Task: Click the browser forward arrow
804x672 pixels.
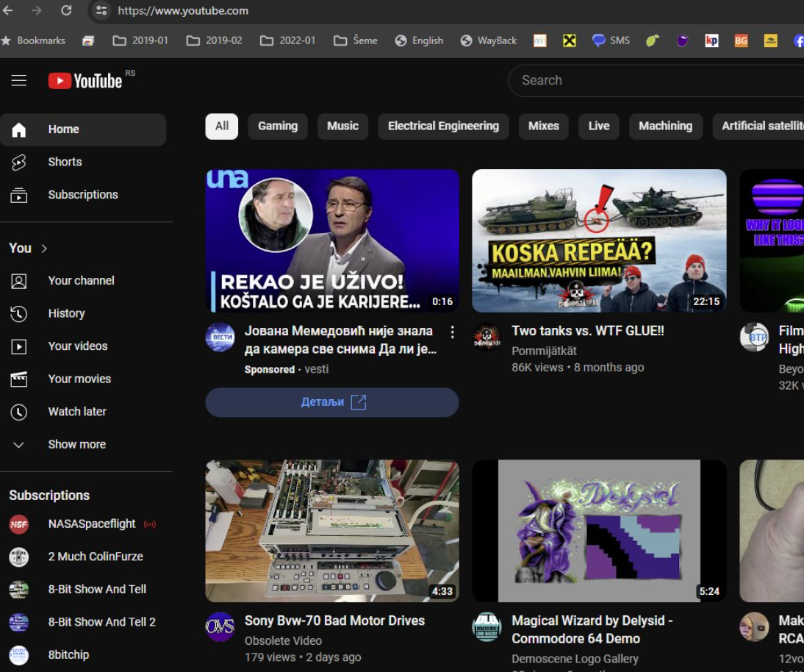Action: pyautogui.click(x=37, y=10)
